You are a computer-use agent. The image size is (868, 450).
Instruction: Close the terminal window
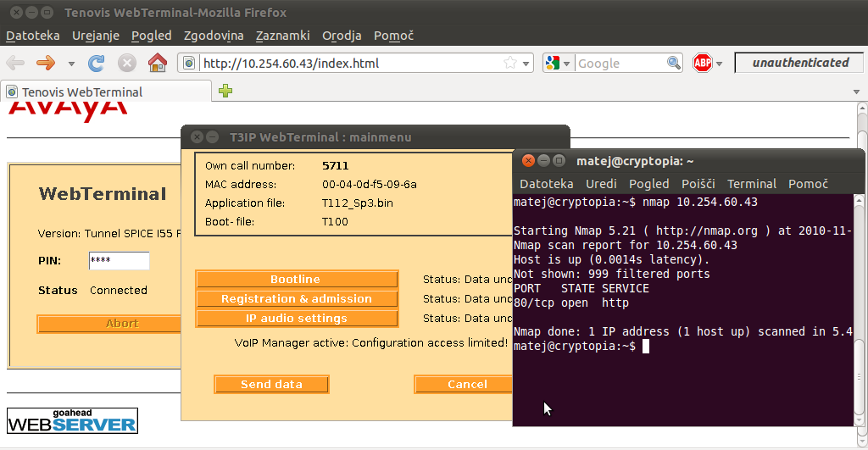tap(528, 160)
